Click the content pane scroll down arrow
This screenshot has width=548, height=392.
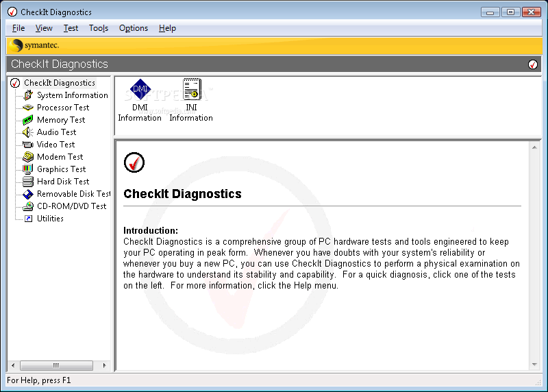(x=534, y=365)
